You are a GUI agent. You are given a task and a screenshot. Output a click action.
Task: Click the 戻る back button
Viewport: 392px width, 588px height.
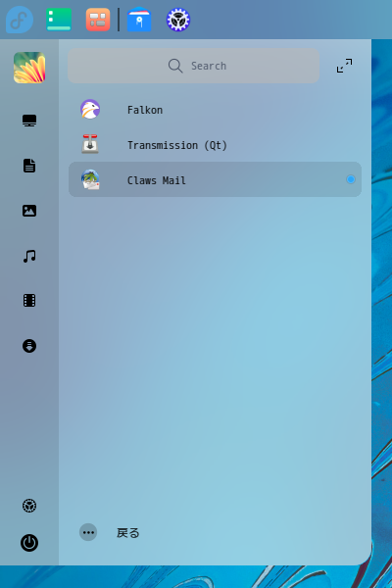pos(128,533)
